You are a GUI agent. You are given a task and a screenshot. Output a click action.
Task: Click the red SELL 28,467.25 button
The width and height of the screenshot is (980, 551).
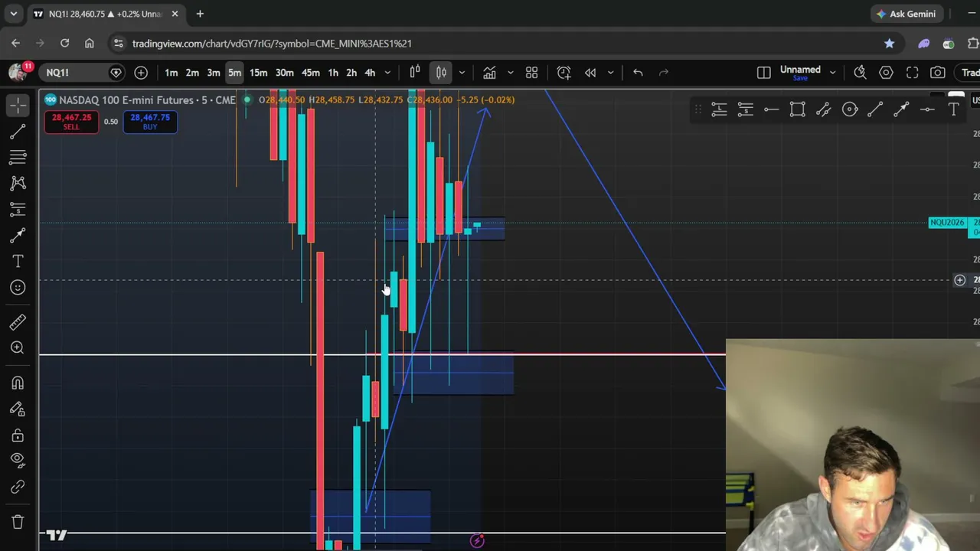tap(71, 122)
